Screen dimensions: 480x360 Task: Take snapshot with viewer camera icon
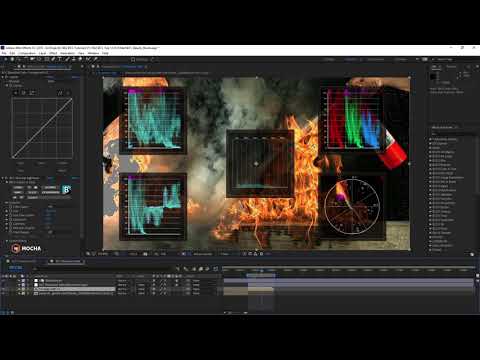[x=145, y=254]
